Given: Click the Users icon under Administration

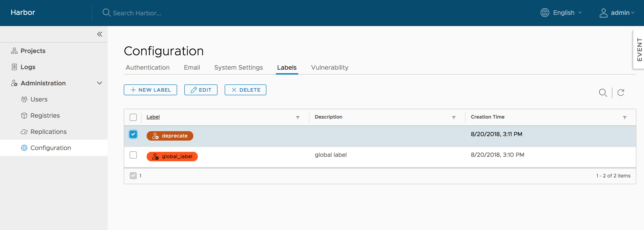Looking at the screenshot, I should pos(24,99).
